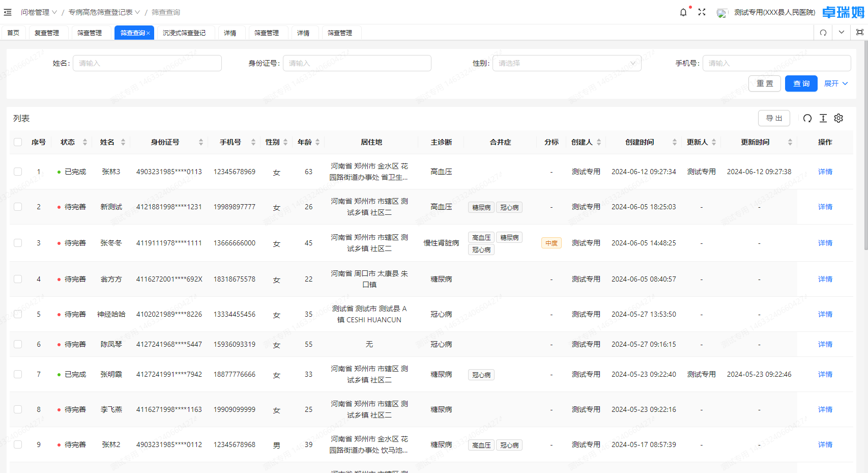Open the 性别 select dropdown

coord(567,63)
